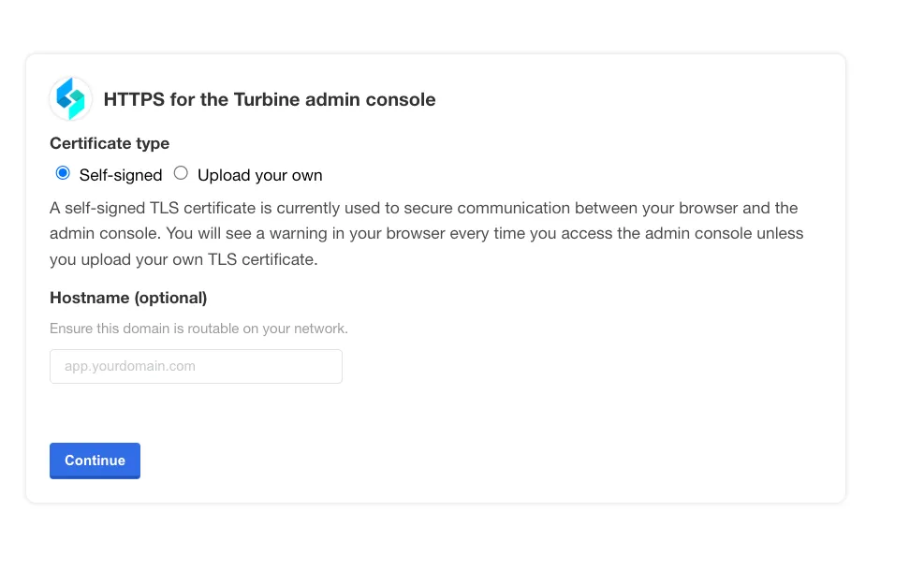Screen dimensions: 924x585
Task: Click the 'You will see a warning' sentence
Action: (484, 233)
